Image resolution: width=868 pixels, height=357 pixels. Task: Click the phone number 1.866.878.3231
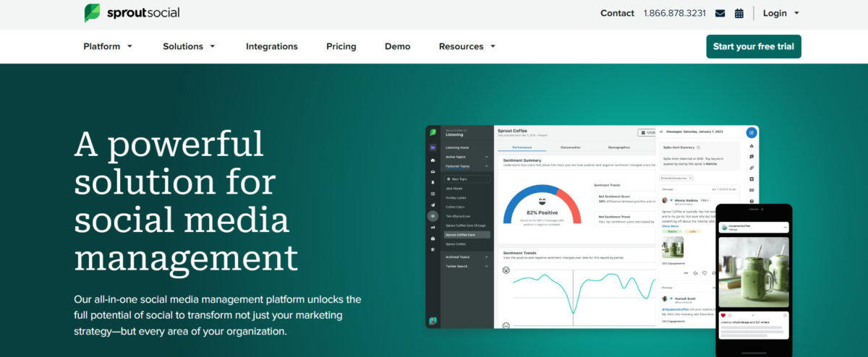point(675,13)
